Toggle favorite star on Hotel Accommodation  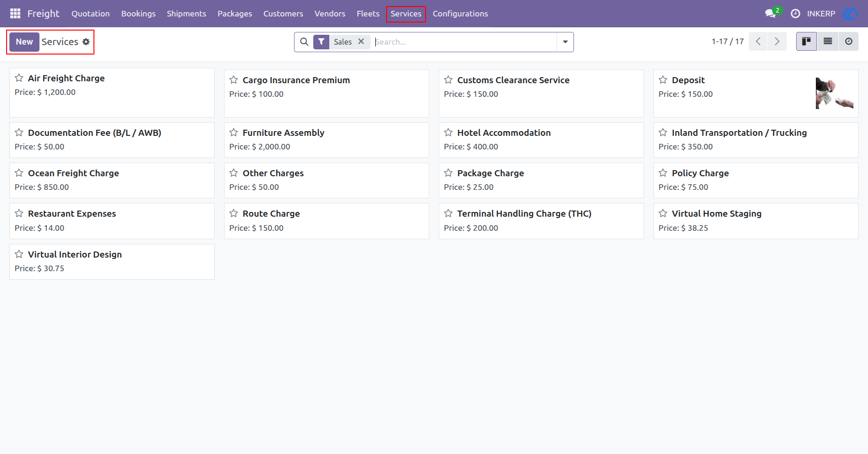(448, 133)
